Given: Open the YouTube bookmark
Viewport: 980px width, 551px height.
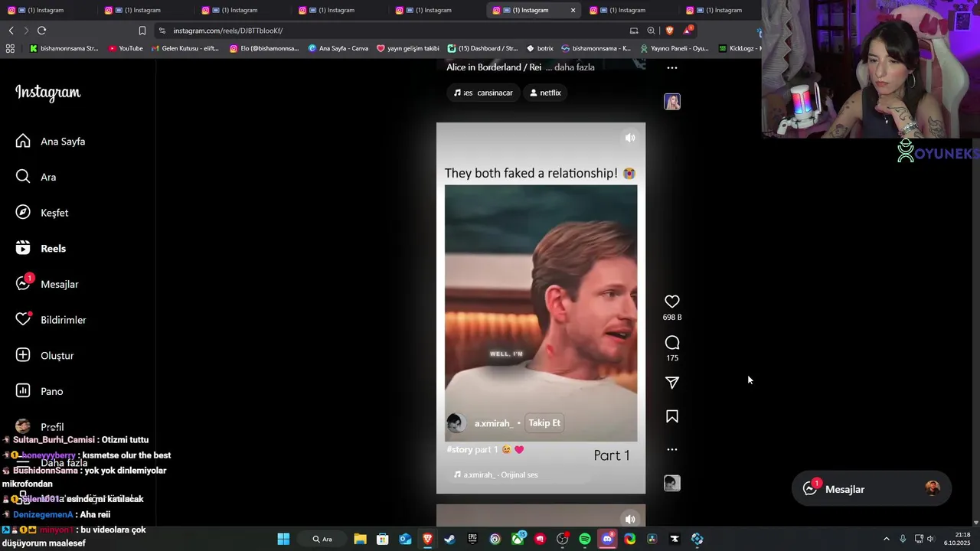Looking at the screenshot, I should [126, 48].
